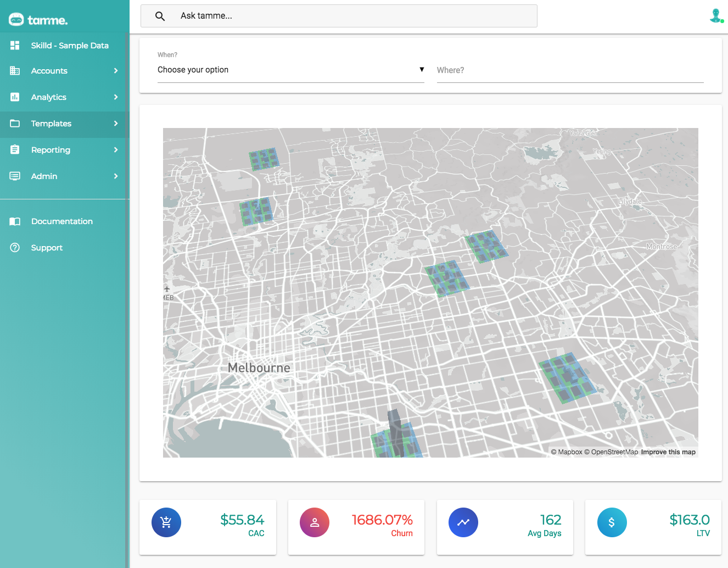Open the user profile avatar
This screenshot has width=728, height=568.
click(x=716, y=15)
